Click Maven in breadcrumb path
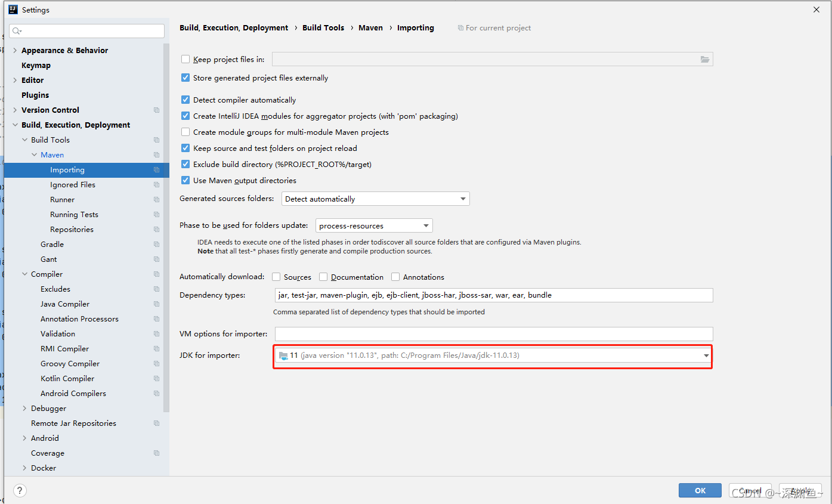 click(370, 27)
